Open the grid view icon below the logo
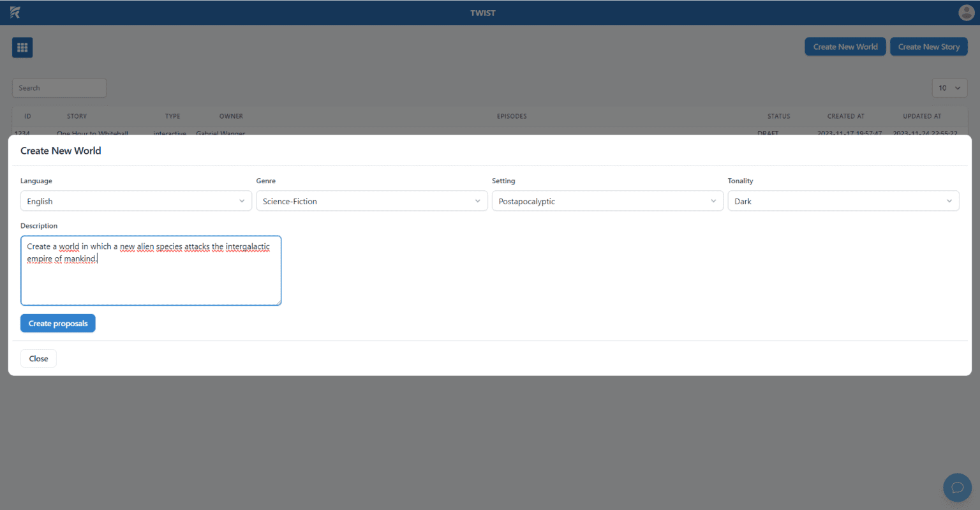The image size is (980, 510). click(x=22, y=47)
